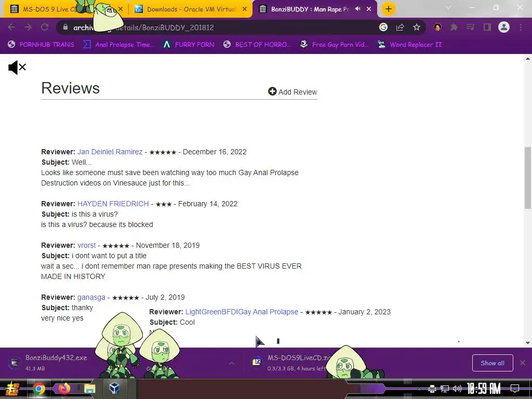Image resolution: width=532 pixels, height=399 pixels.
Task: Reload the archive.org page
Action: [45, 28]
